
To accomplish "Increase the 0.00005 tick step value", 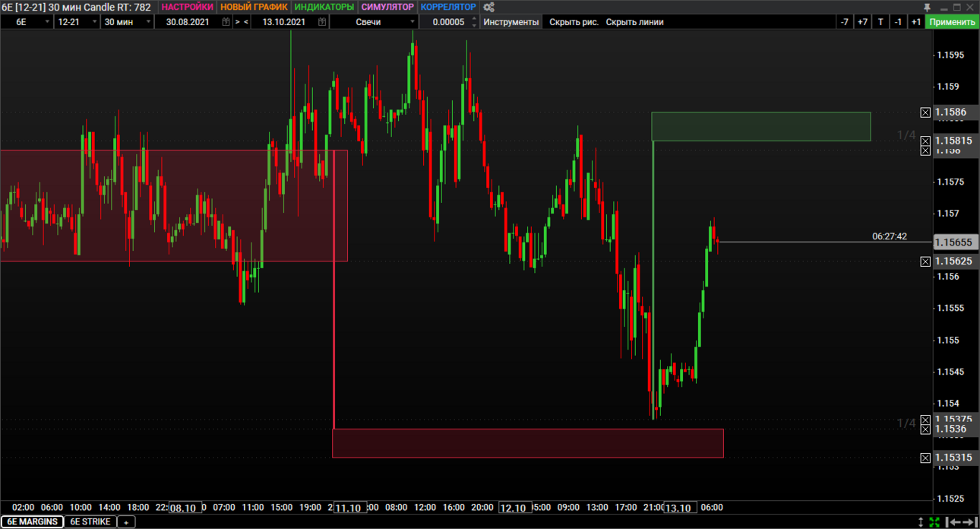I will [x=475, y=20].
